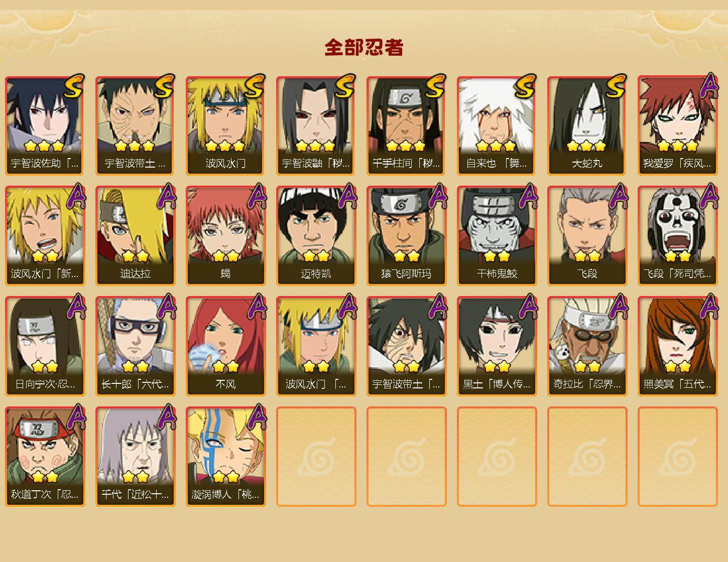
Task: Select the 宇智波佐助 S-rank card
Action: click(45, 125)
